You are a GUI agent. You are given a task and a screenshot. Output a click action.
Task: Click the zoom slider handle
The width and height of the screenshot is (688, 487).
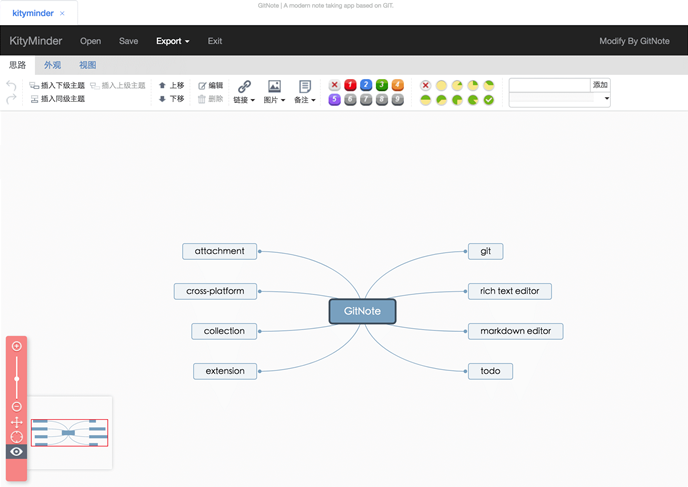coord(17,379)
